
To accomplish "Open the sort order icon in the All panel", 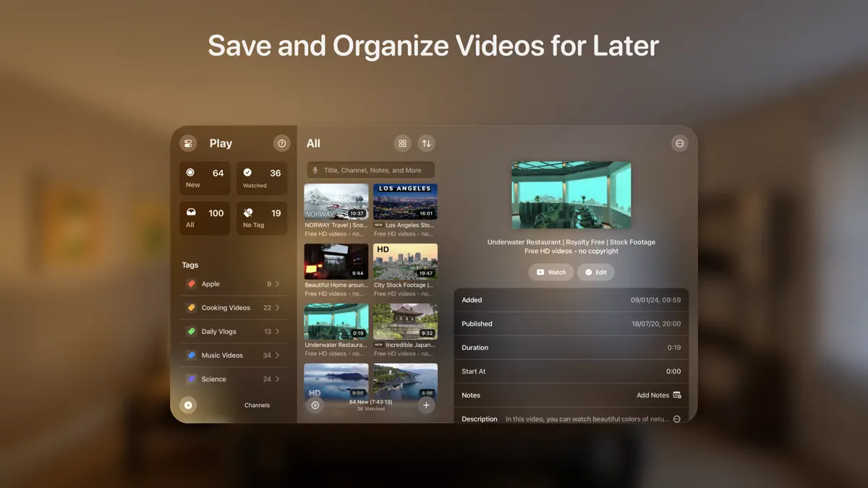I will (426, 142).
